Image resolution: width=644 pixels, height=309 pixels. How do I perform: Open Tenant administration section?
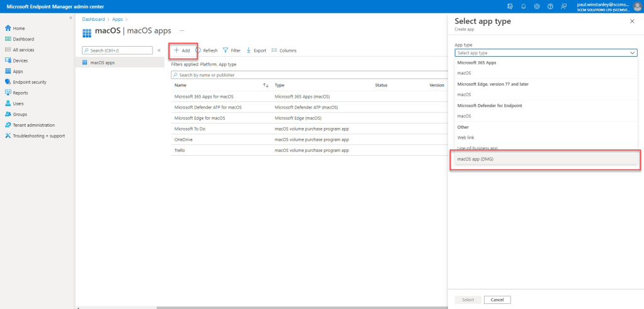click(33, 125)
